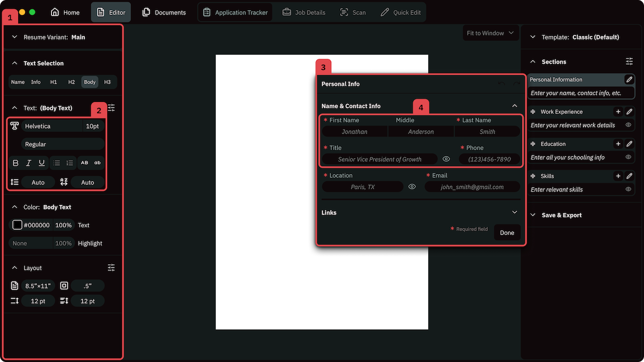Screen dimensions: 644x362
Task: Click the letter spacing icon
Action: pos(64,182)
